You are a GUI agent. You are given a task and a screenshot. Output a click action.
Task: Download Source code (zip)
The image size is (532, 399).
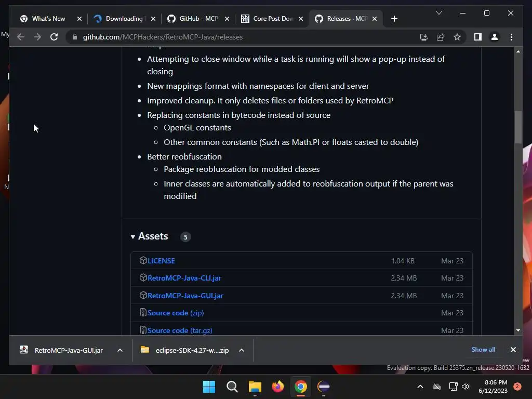point(176,313)
